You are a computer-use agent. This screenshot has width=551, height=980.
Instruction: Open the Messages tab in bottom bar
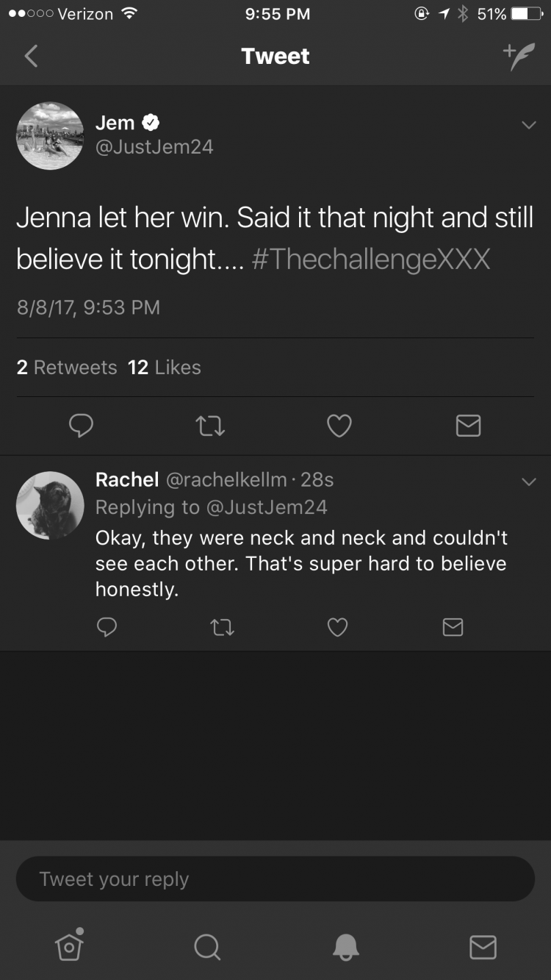point(483,947)
